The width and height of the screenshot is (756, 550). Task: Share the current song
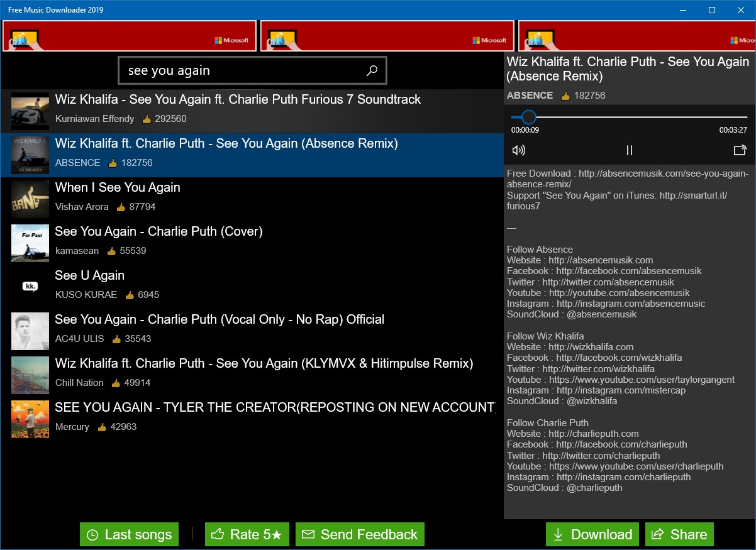[679, 534]
